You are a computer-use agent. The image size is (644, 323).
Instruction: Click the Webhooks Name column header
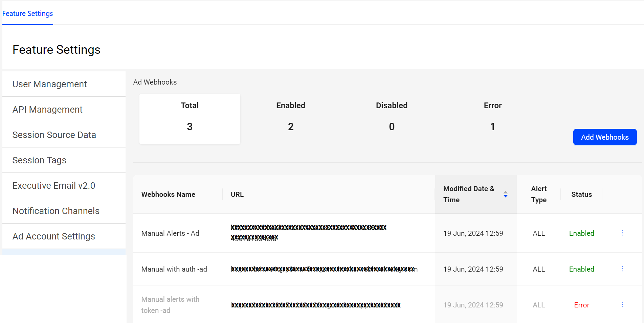(168, 194)
